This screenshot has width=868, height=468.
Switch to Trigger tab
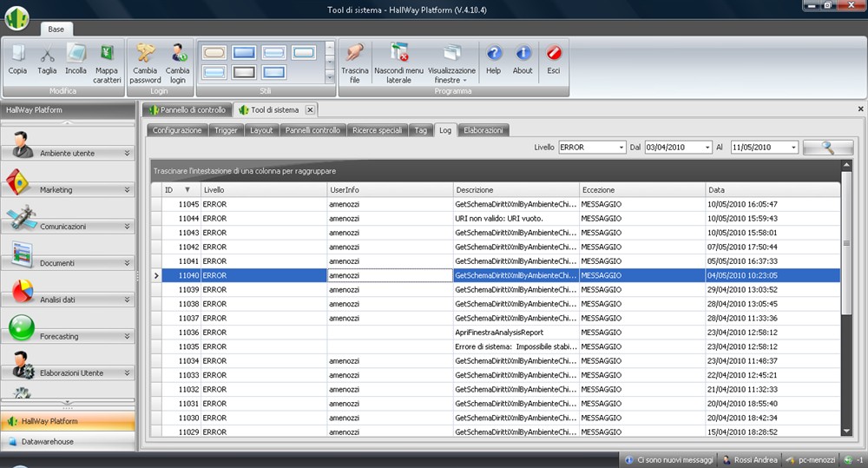tap(226, 130)
